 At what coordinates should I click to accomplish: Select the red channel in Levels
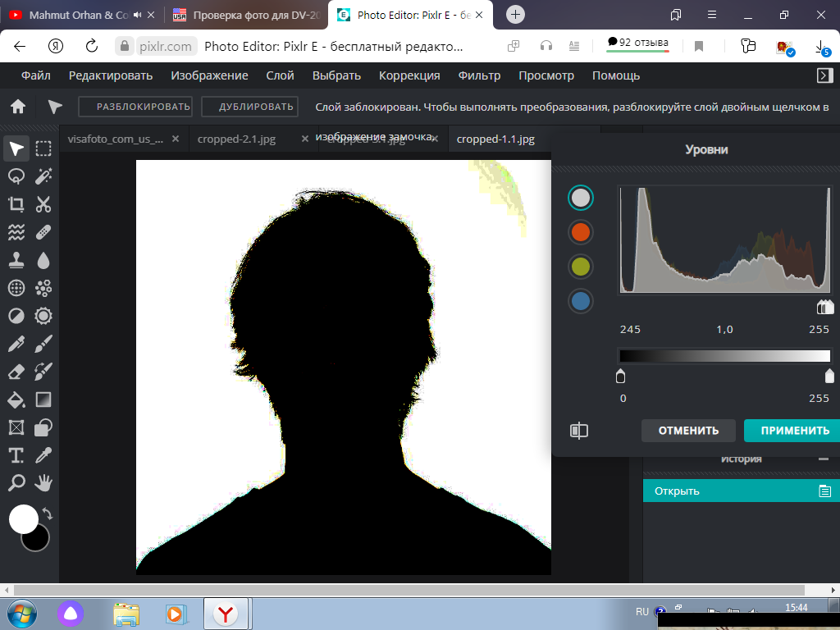click(580, 232)
